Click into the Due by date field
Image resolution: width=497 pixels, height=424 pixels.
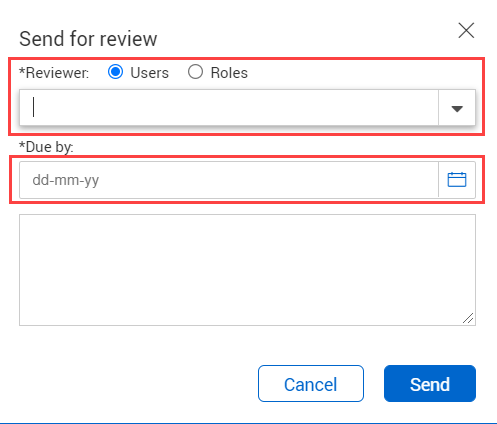pos(229,180)
